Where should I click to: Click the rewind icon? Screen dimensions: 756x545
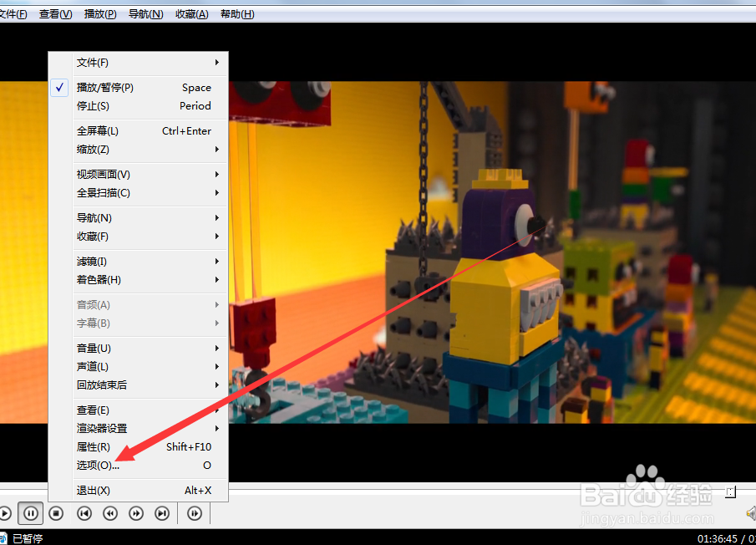pos(110,513)
